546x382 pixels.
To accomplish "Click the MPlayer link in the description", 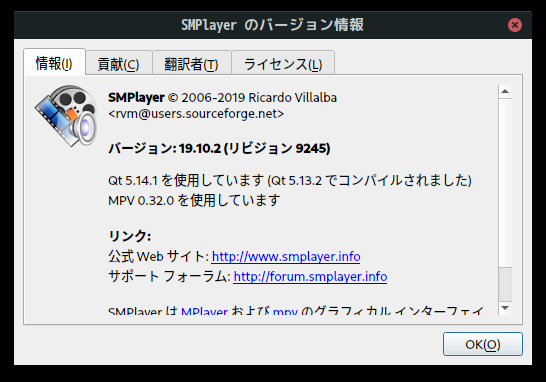I will tap(204, 311).
